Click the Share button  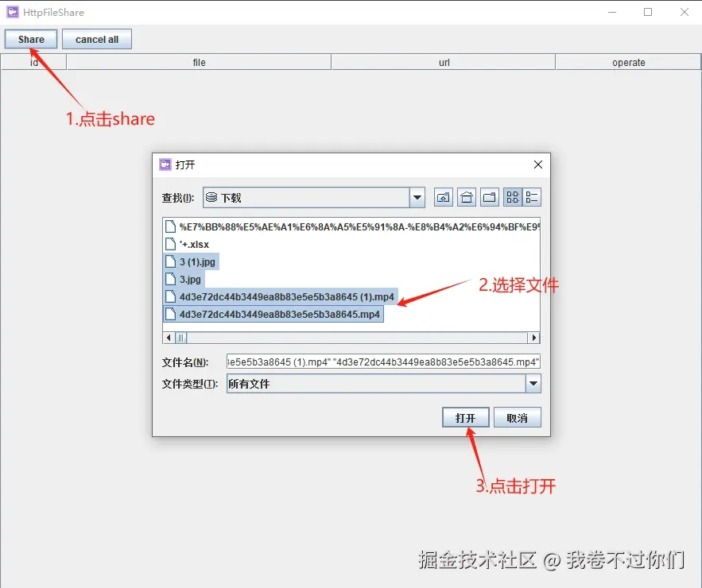(x=31, y=39)
